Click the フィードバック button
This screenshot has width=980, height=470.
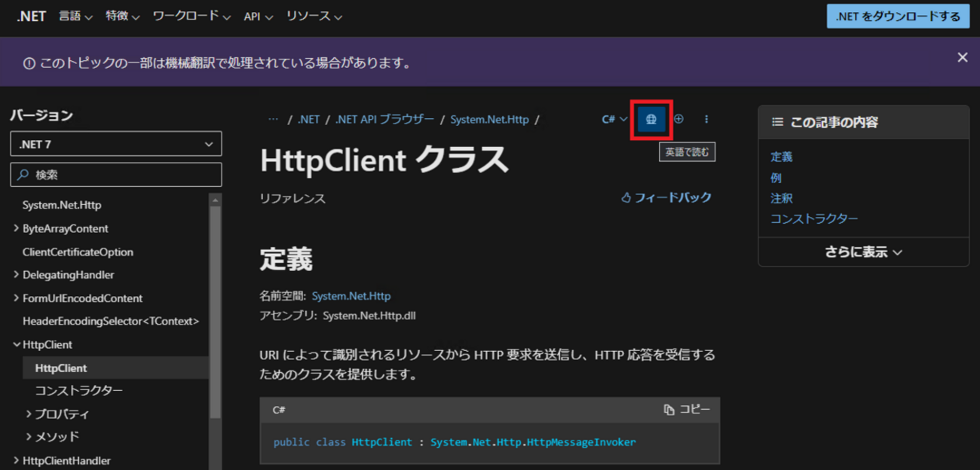tap(666, 197)
